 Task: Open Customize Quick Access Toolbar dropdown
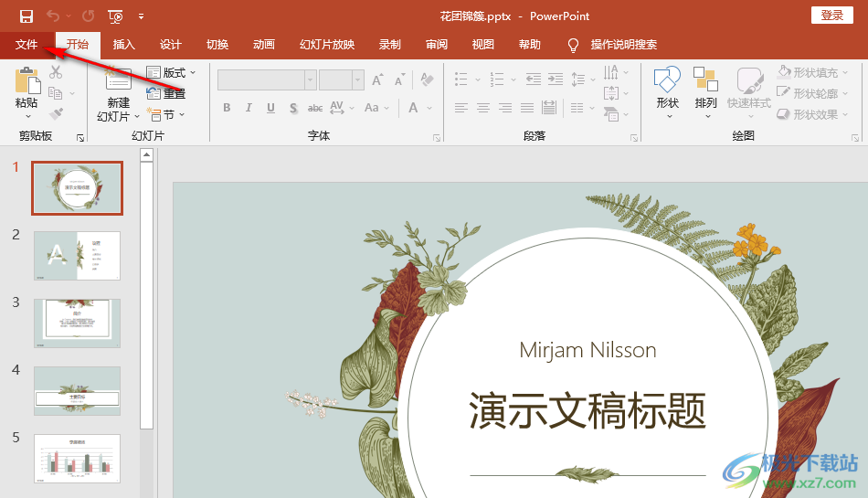coord(141,16)
